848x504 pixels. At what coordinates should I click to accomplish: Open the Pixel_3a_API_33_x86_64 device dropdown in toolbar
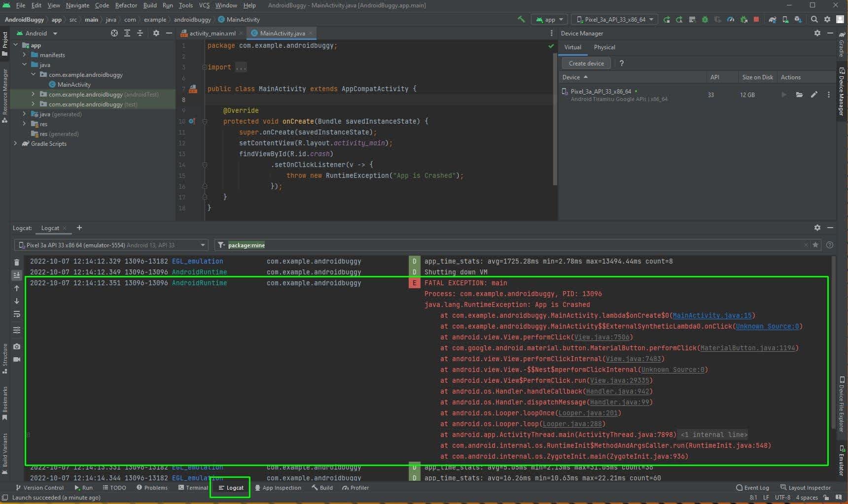pos(614,19)
